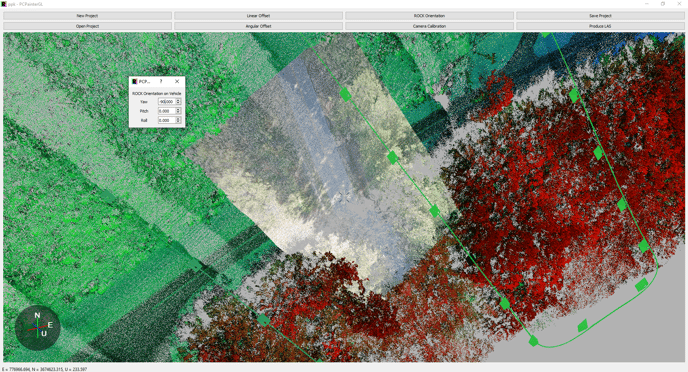Click the New Project button
This screenshot has height=372, width=688.
(x=87, y=16)
